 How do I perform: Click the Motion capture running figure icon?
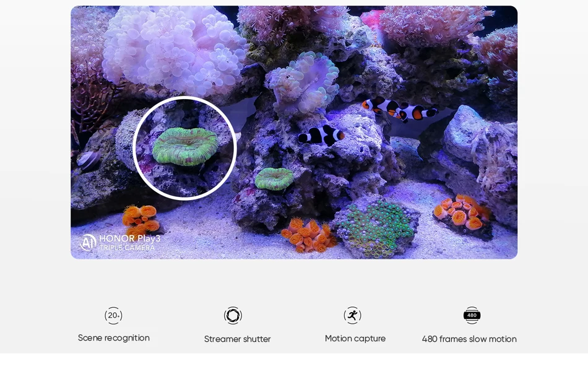(x=353, y=315)
